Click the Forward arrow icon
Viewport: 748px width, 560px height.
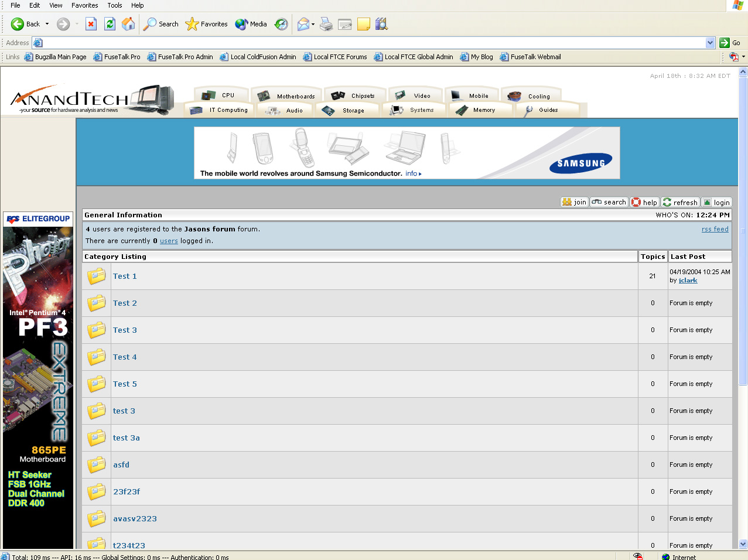click(63, 24)
